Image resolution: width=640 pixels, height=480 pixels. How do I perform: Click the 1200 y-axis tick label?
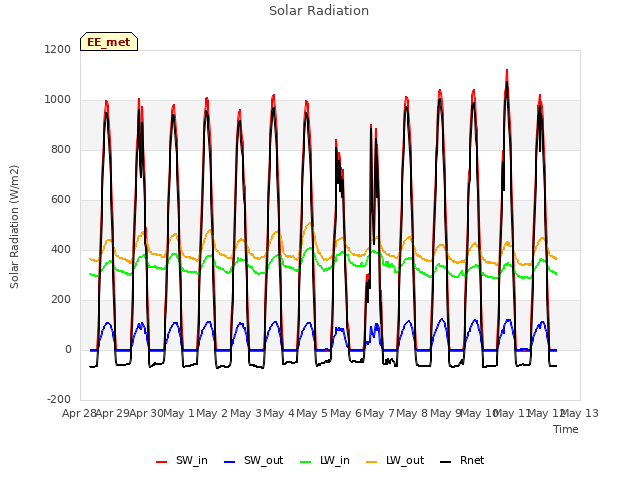pos(58,49)
